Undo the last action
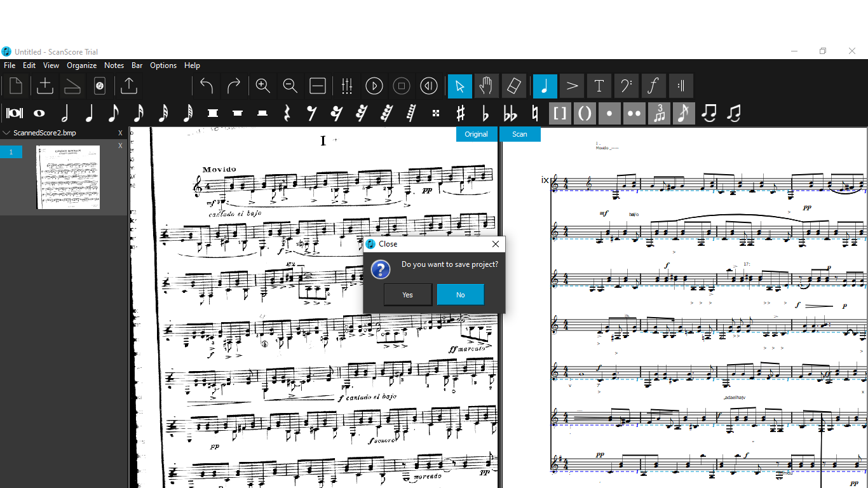This screenshot has height=488, width=868. [207, 86]
